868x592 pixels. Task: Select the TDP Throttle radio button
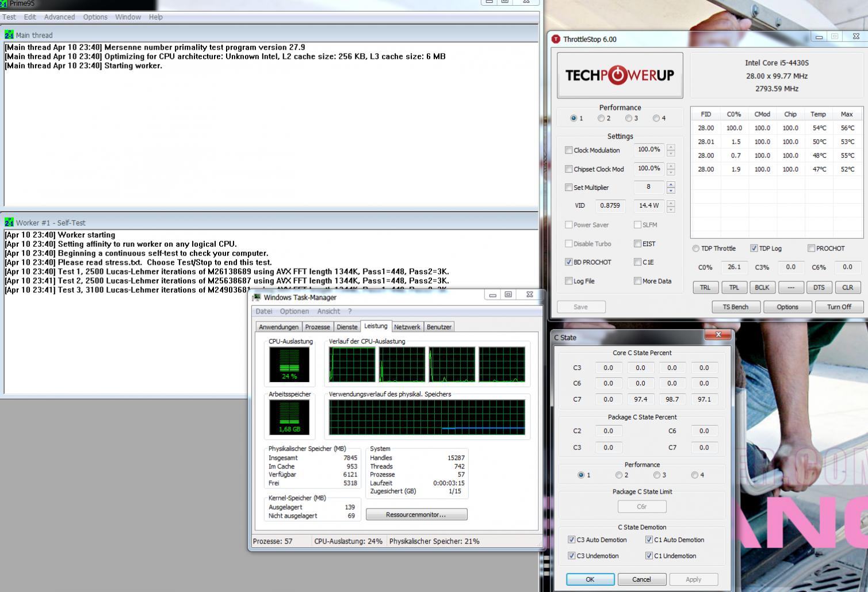point(696,249)
